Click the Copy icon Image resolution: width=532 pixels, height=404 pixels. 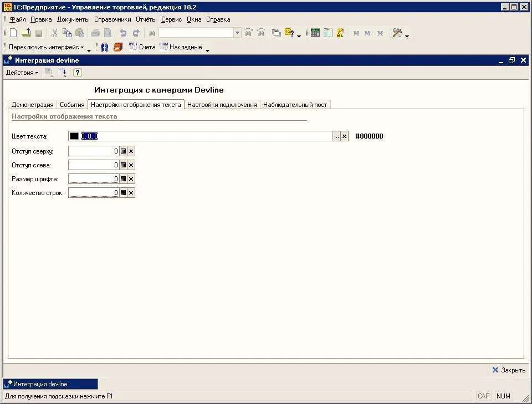[67, 33]
